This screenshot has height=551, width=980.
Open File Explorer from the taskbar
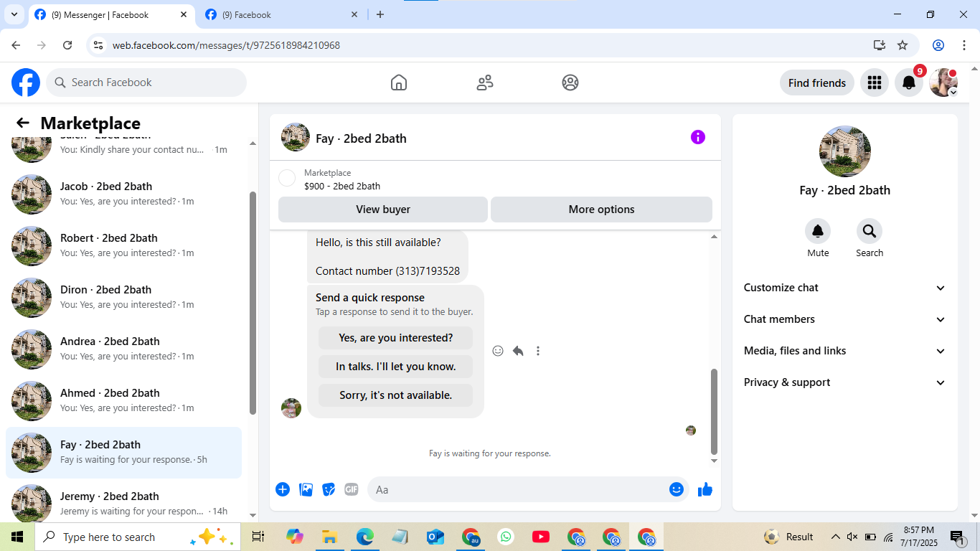(329, 537)
